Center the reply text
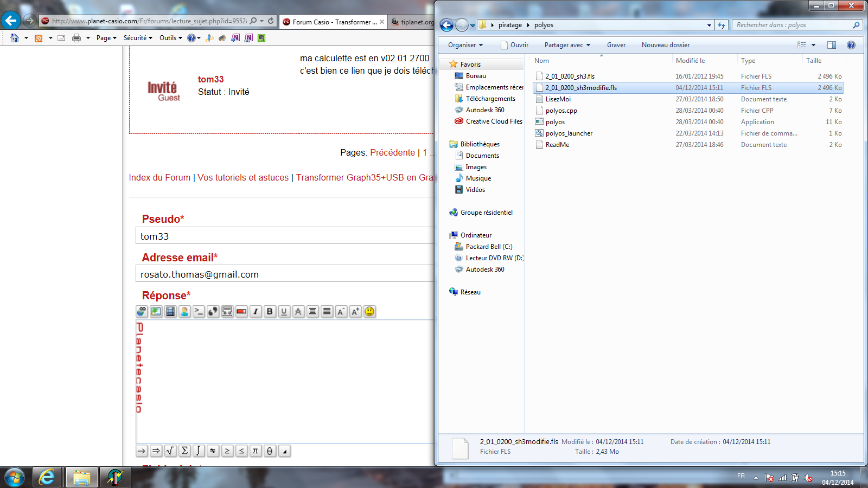 (x=312, y=311)
